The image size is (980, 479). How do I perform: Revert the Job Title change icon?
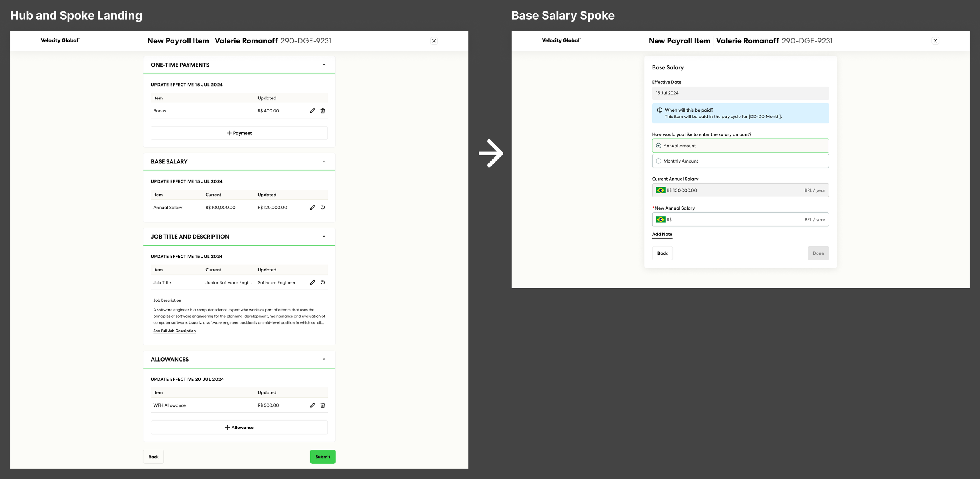coord(323,282)
